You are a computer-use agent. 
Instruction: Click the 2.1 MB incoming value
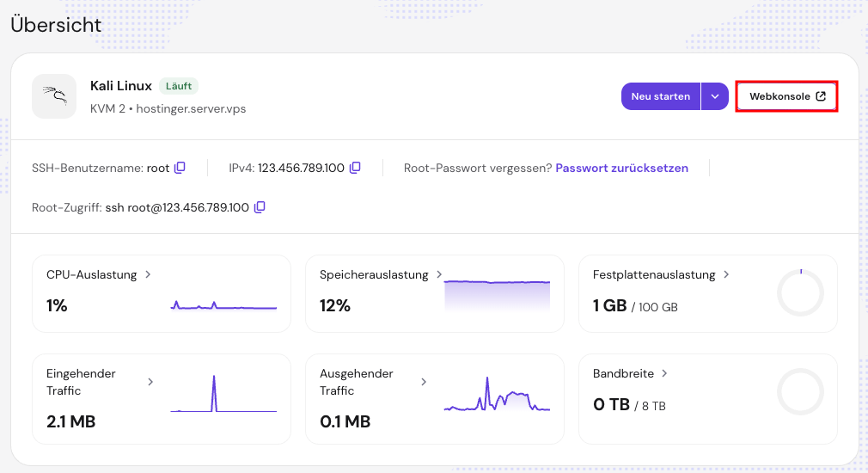(70, 421)
